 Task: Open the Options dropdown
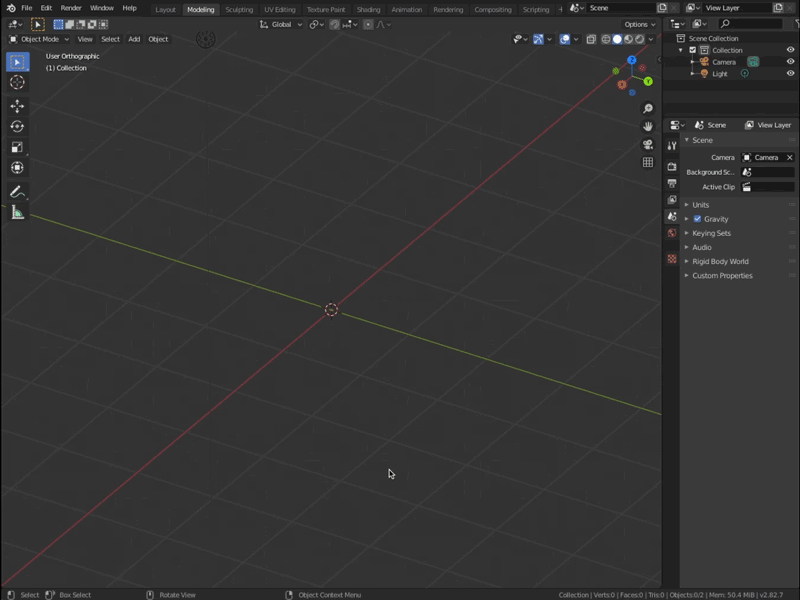[640, 24]
